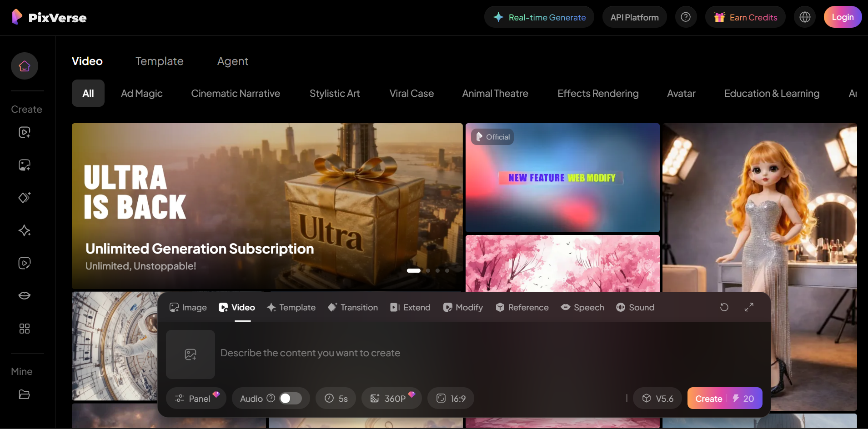The width and height of the screenshot is (868, 429).
Task: Open the folder icon under Mine
Action: point(25,394)
